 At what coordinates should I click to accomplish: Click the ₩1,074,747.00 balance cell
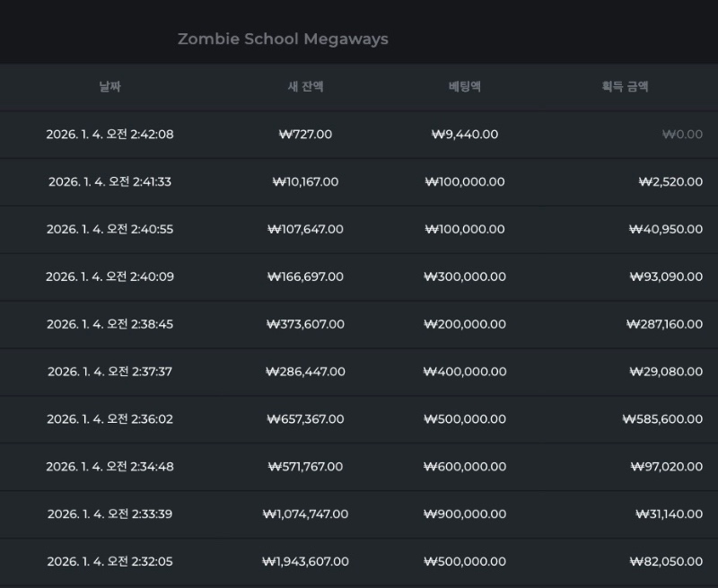tap(305, 514)
